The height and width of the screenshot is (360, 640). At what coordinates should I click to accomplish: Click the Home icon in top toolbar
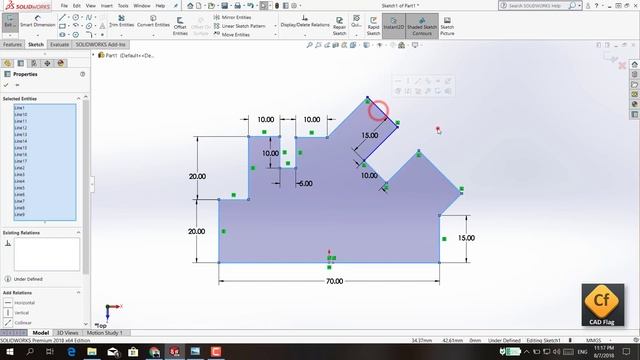point(190,6)
